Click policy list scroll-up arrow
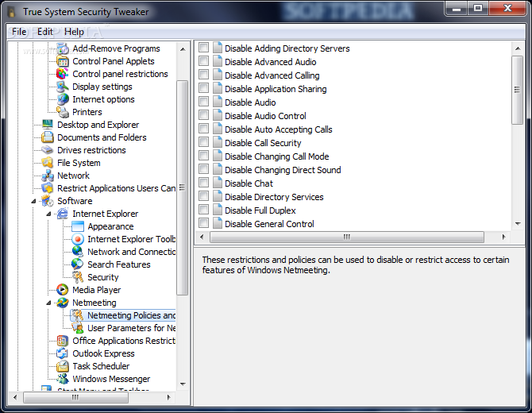532x413 pixels. [518, 48]
